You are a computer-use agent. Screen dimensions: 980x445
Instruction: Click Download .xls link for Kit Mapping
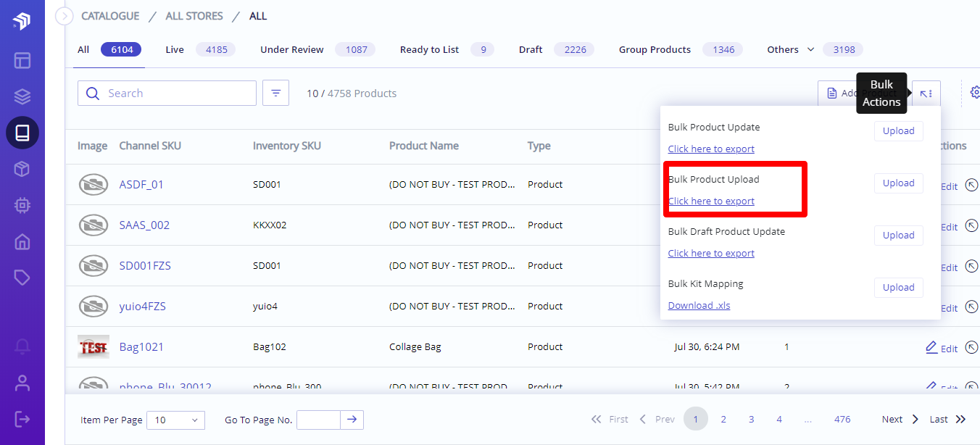coord(699,305)
